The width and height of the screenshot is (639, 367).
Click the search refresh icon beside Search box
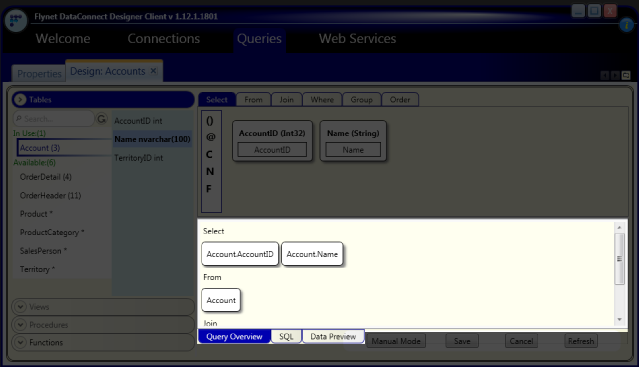click(101, 119)
